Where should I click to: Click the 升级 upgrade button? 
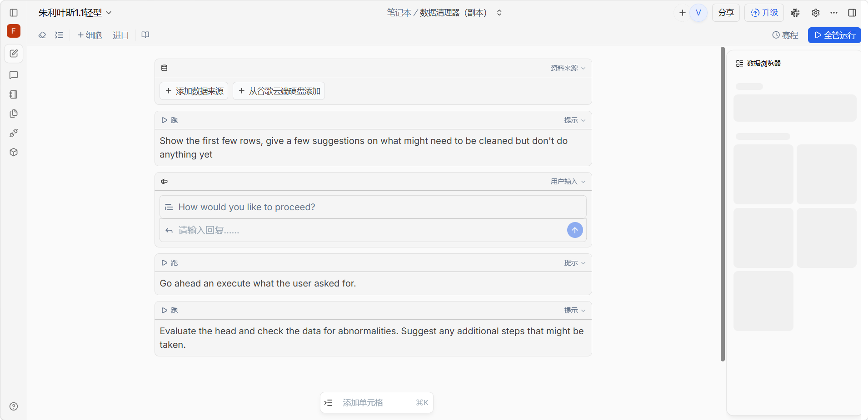point(764,13)
